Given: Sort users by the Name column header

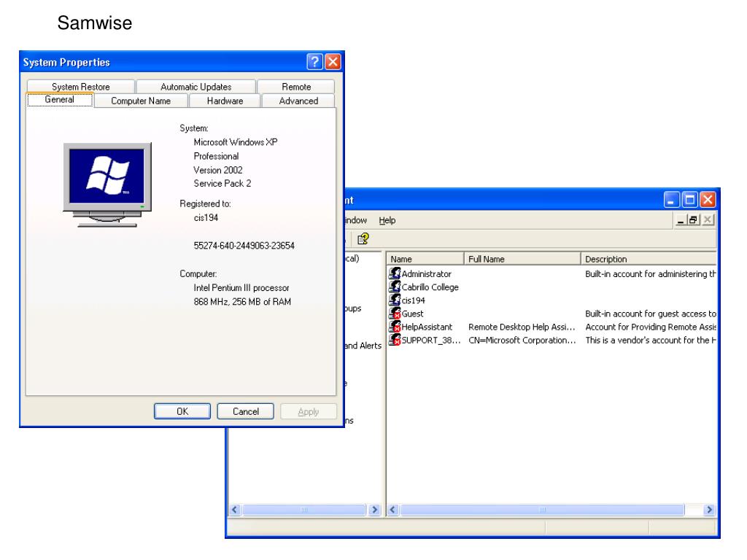Looking at the screenshot, I should 425,259.
